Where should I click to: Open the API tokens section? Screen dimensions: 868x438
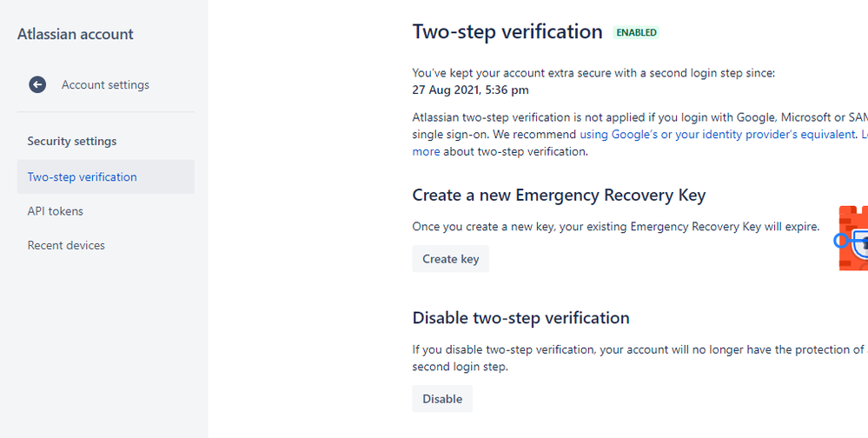tap(56, 211)
